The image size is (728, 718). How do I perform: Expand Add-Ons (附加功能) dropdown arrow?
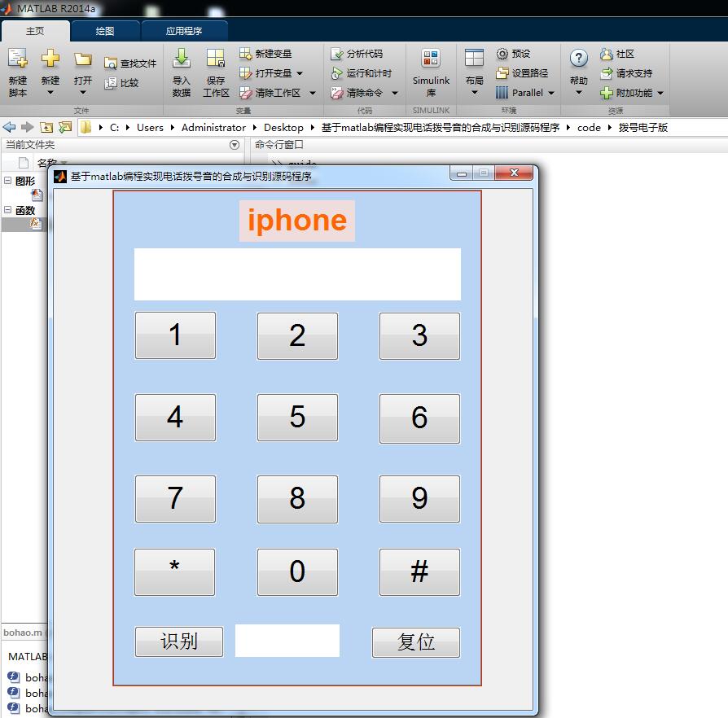[660, 93]
